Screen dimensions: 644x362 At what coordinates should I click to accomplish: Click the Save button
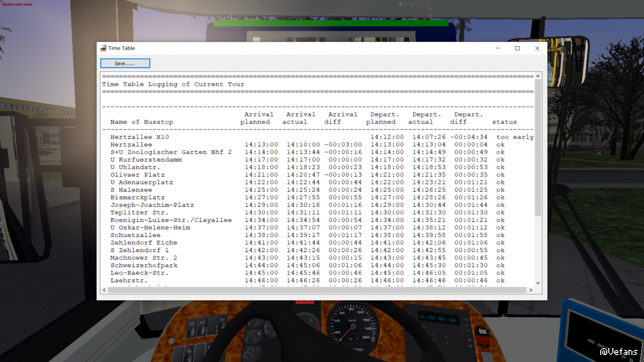pos(125,63)
